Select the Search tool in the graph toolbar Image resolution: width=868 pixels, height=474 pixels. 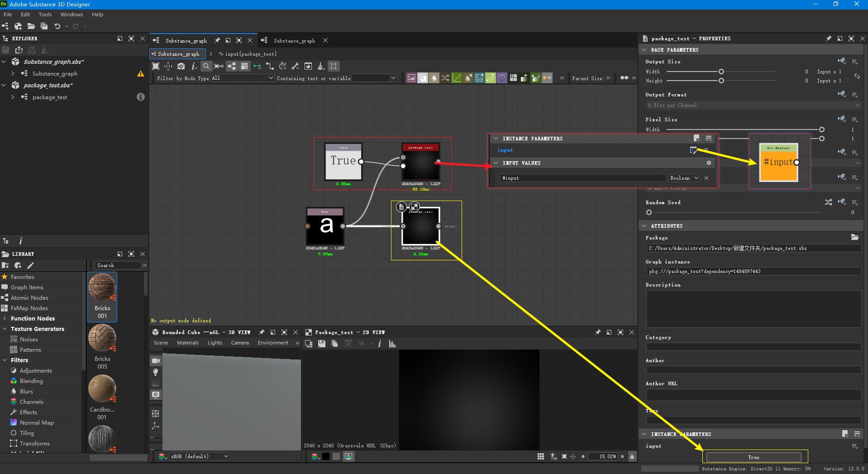(x=206, y=66)
